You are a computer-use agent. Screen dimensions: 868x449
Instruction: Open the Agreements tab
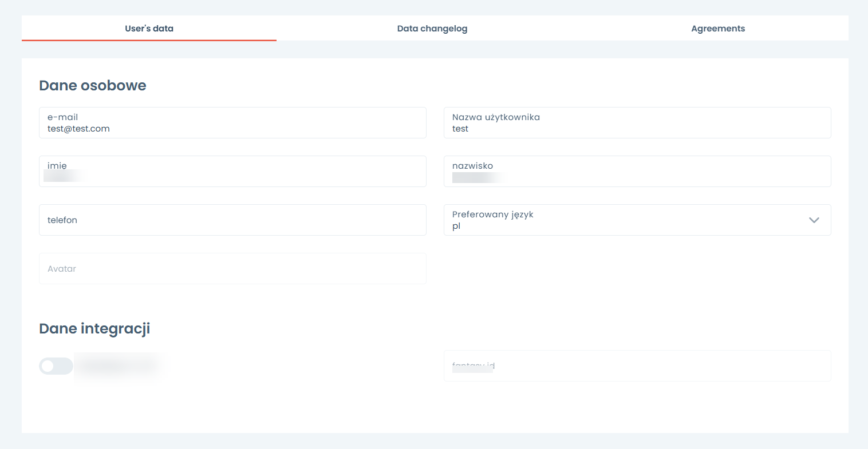718,29
